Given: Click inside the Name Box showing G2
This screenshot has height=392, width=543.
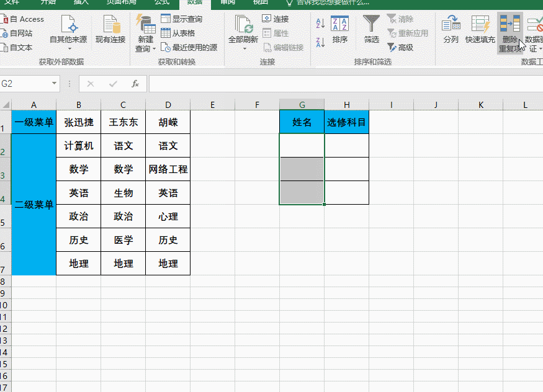Looking at the screenshot, I should [x=25, y=83].
